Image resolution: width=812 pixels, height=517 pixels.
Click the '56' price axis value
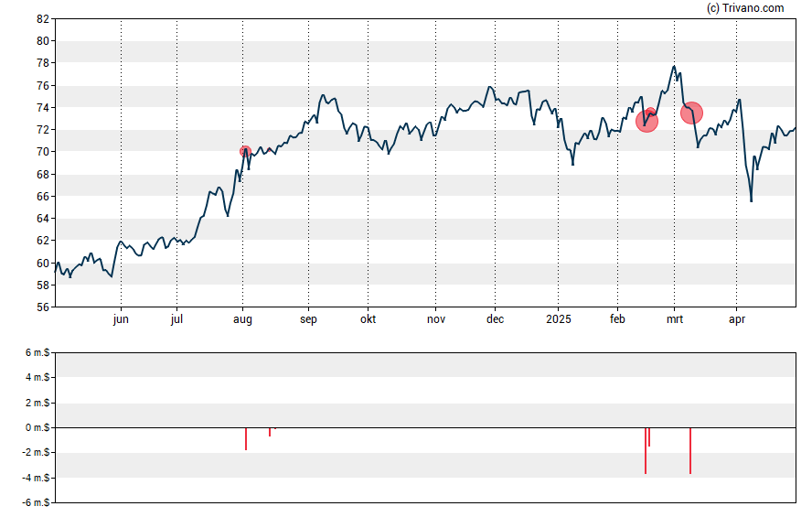point(43,307)
